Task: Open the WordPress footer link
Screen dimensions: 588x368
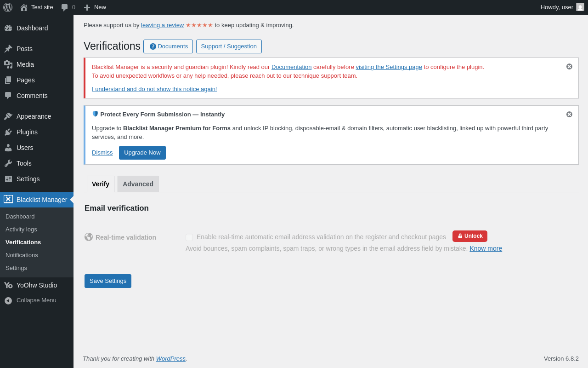Action: 171,359
